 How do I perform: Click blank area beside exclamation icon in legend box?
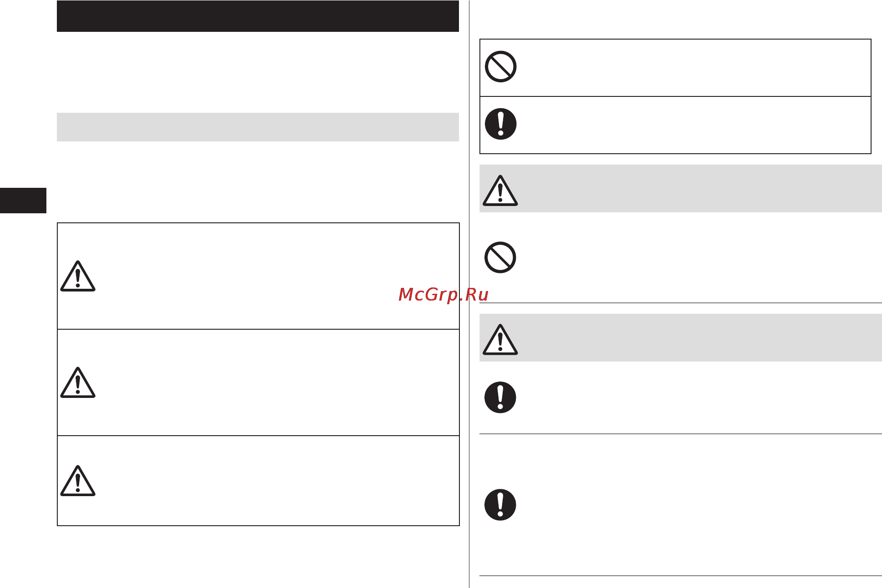(694, 125)
